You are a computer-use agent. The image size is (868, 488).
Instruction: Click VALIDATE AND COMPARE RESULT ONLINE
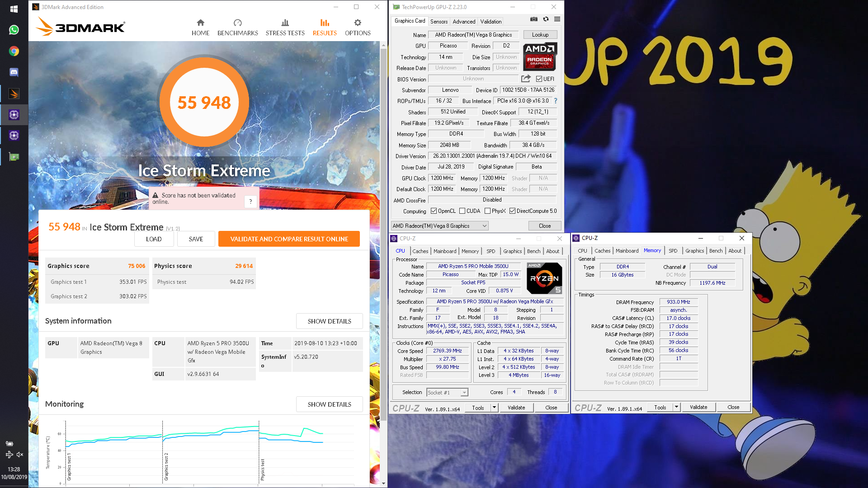tap(289, 239)
